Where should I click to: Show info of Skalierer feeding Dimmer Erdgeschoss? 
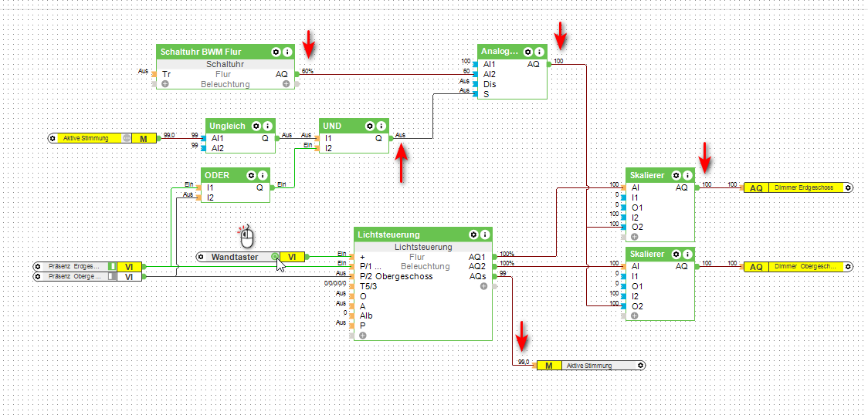coord(687,175)
